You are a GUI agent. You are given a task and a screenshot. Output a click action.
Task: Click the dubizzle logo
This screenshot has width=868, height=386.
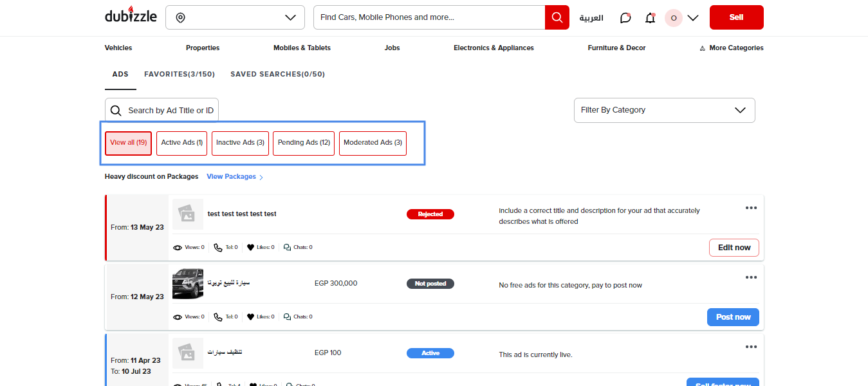tap(131, 17)
